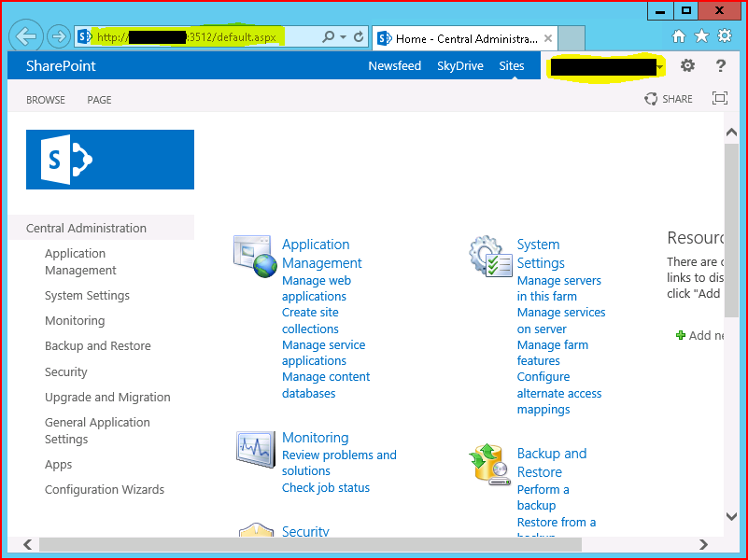Click the Application Management globe icon
This screenshot has width=748, height=560.
point(255,257)
